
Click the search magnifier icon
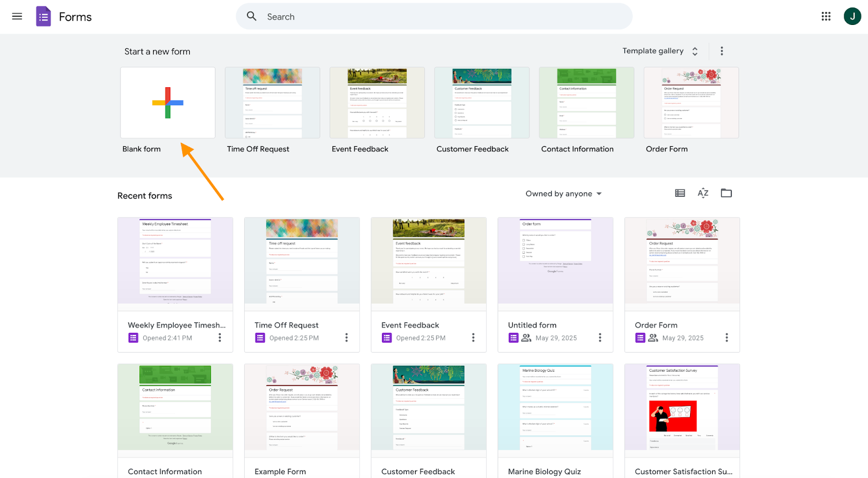tap(252, 16)
